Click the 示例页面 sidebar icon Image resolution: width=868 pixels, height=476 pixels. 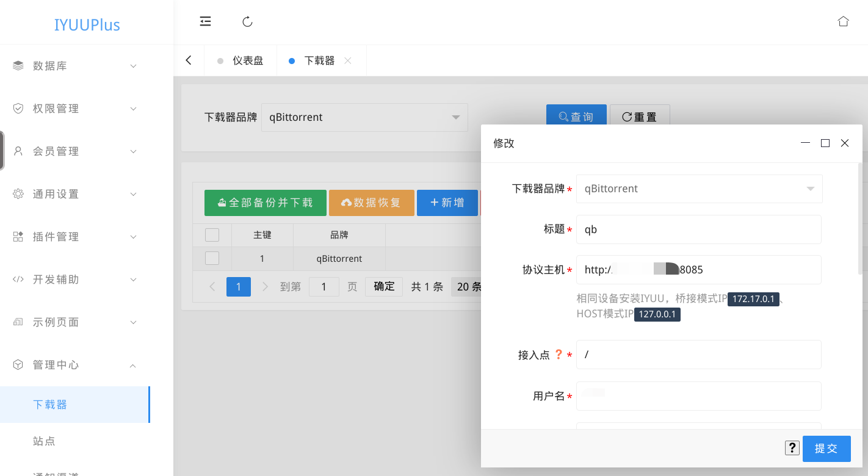click(18, 322)
